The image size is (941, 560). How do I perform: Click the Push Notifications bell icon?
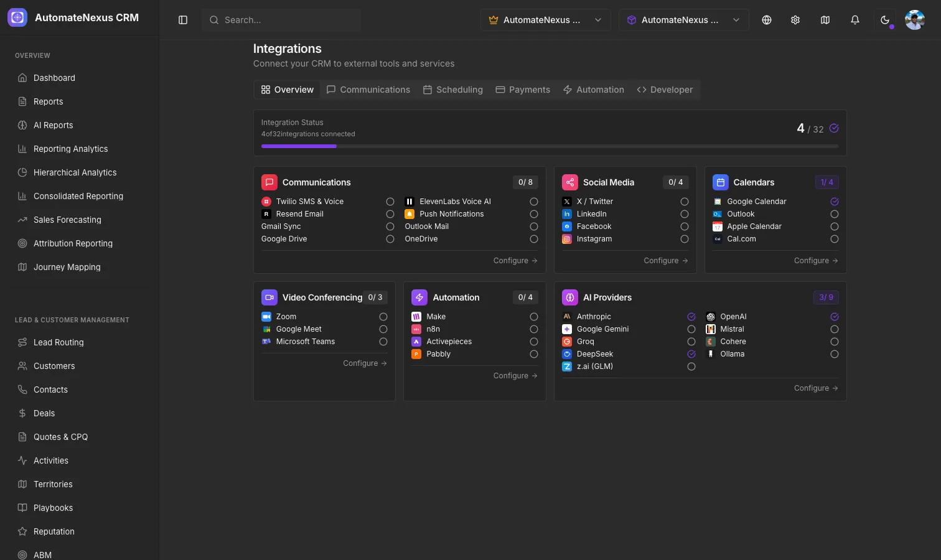(x=410, y=214)
